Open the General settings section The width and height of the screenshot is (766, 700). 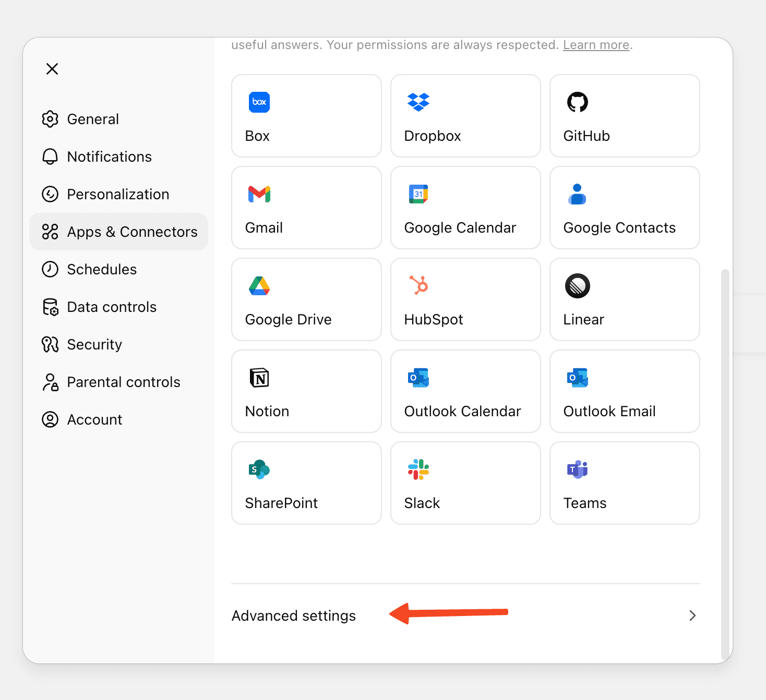point(118,119)
